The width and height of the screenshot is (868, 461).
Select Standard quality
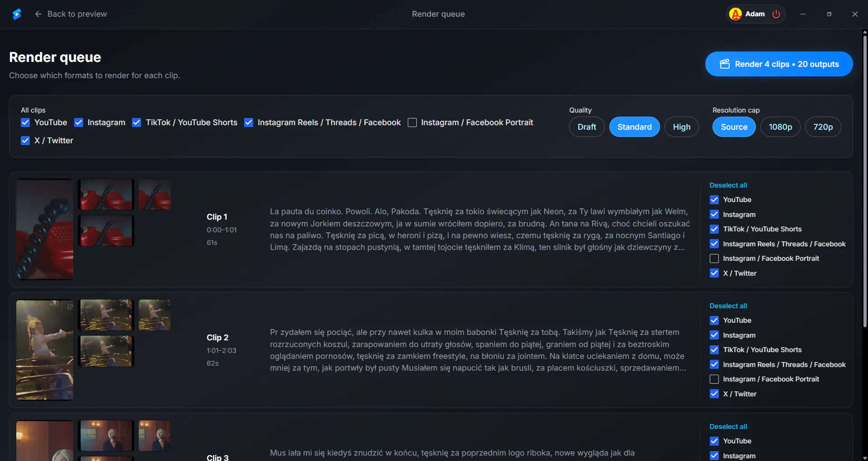635,127
